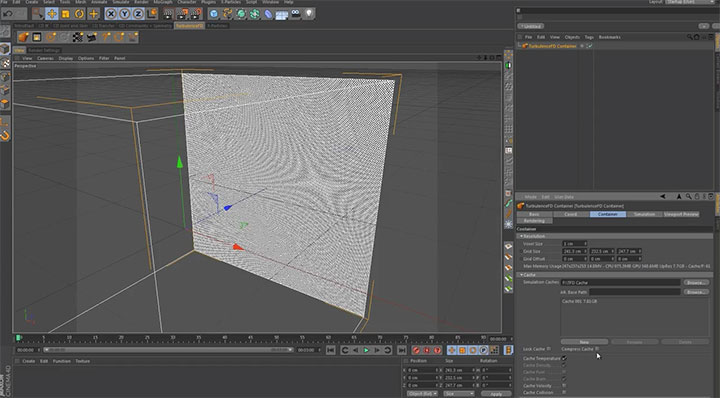Screen dimensions: 720x398
Task: Switch to X-Particles layout tab
Action: tap(217, 26)
